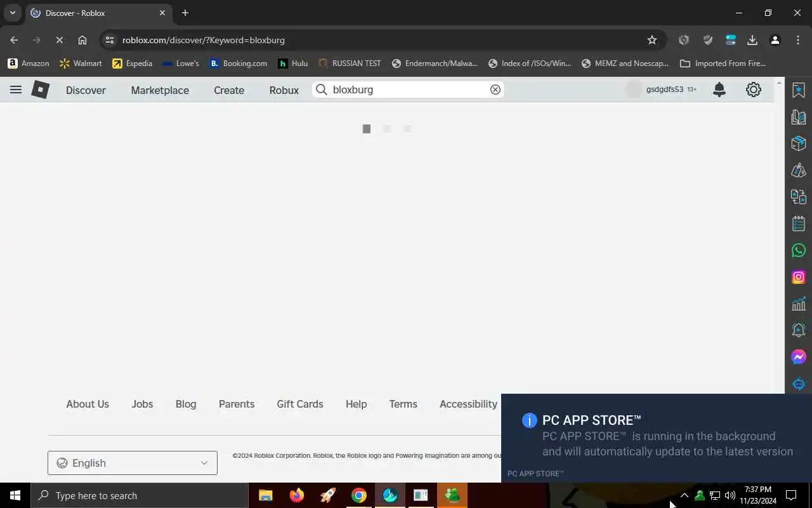Open the Index of /ISOs/Win... bookmark
The height and width of the screenshot is (508, 812).
coord(530,63)
